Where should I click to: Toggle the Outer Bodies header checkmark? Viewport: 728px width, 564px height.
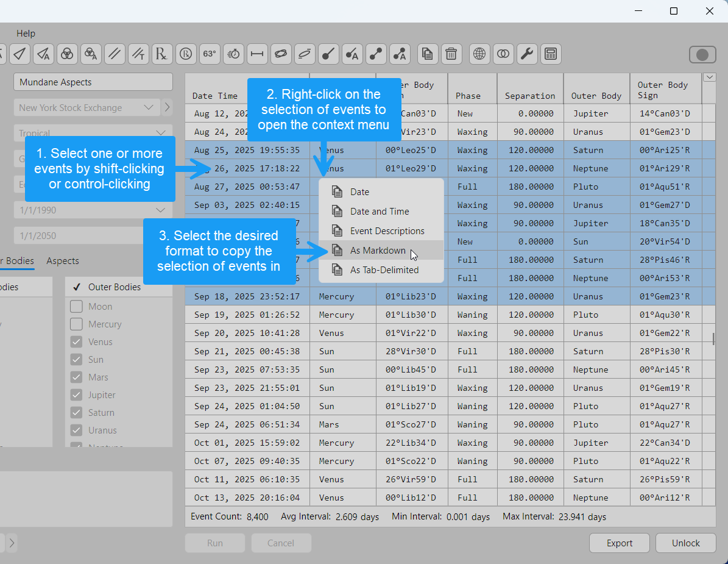77,287
